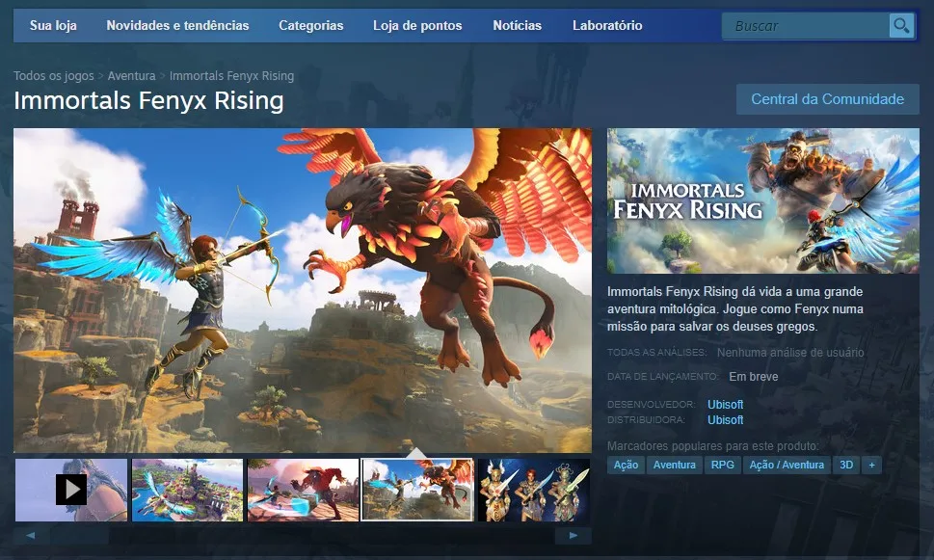Viewport: 934px width, 560px height.
Task: Click 'Marcadores populares para este produto:' text
Action: click(x=713, y=445)
